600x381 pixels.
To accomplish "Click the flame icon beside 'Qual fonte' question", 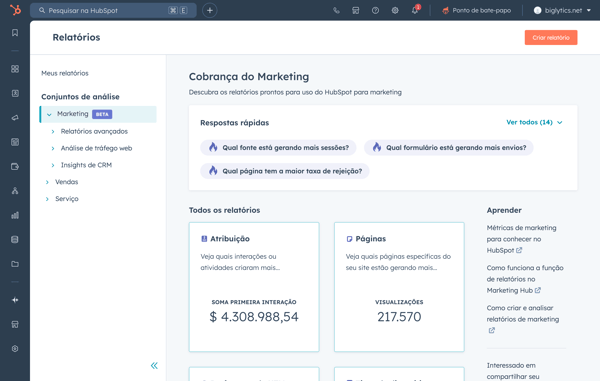I will point(213,147).
